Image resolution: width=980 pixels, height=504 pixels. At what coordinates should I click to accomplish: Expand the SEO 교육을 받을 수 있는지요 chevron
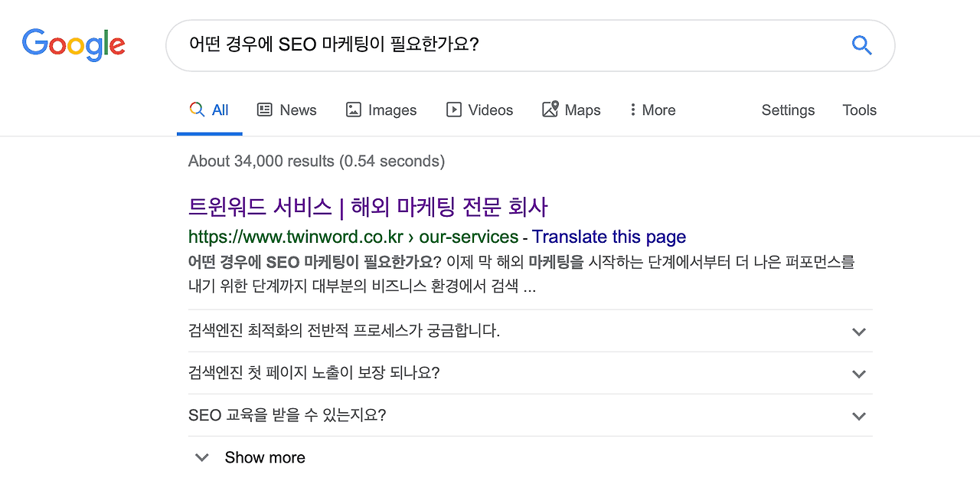click(859, 416)
